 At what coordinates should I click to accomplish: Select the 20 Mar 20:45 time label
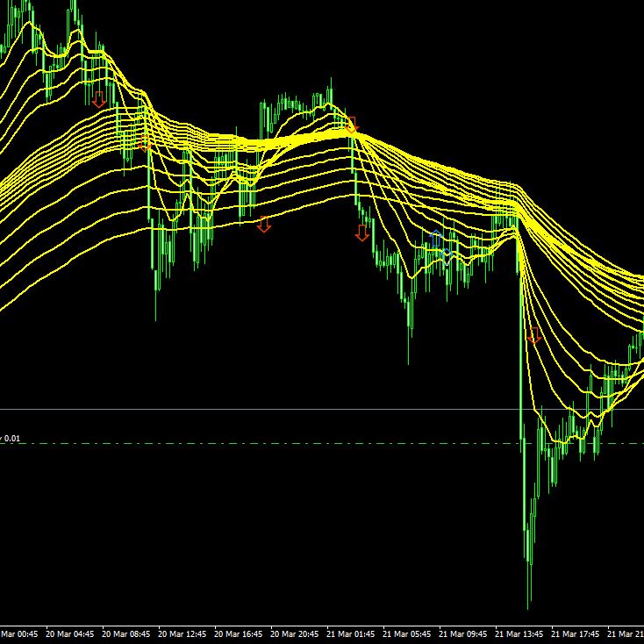point(296,633)
